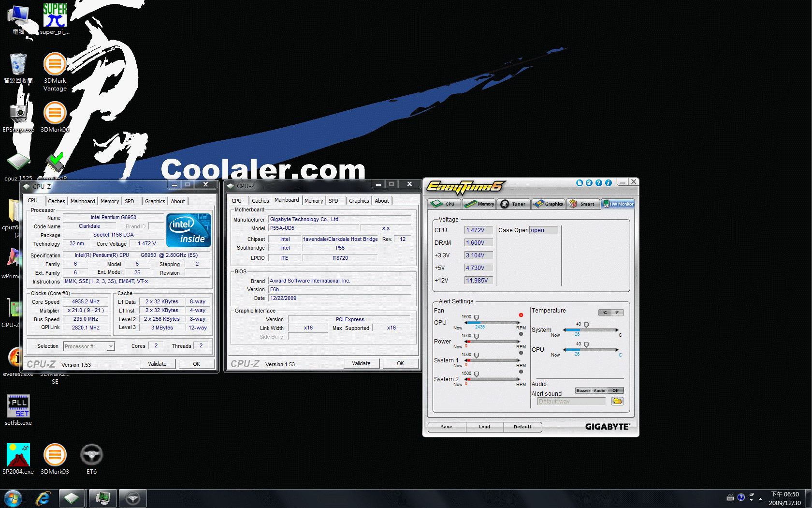812x508 pixels.
Task: Click EasyTune6 Load button
Action: click(484, 427)
